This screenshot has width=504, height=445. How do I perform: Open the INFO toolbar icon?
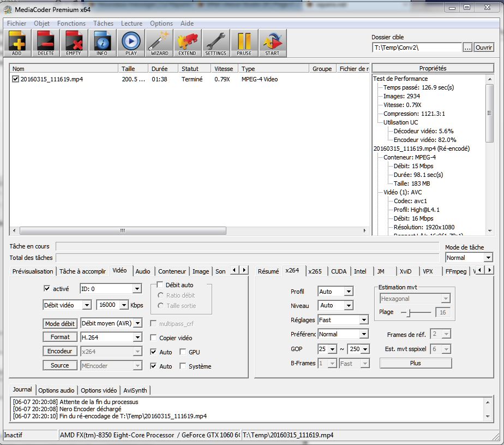[102, 43]
